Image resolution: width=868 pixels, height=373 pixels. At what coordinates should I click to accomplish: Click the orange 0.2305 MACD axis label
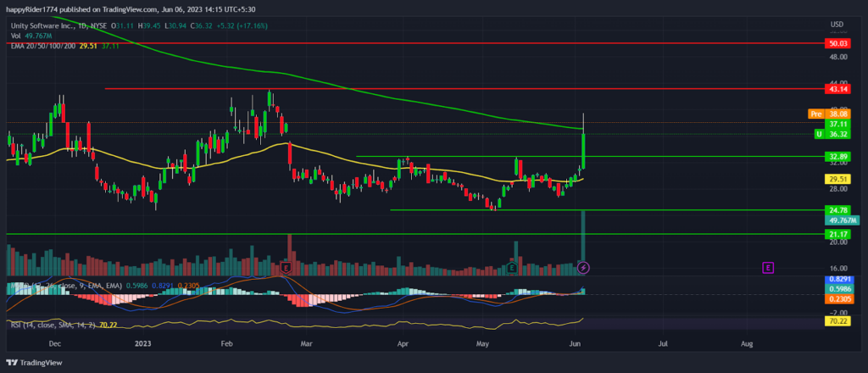point(837,299)
